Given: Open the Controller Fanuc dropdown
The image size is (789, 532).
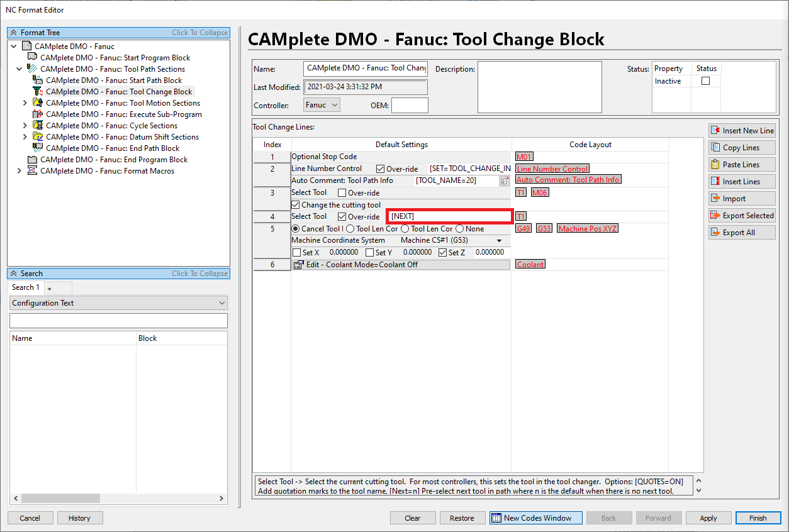Looking at the screenshot, I should point(322,105).
